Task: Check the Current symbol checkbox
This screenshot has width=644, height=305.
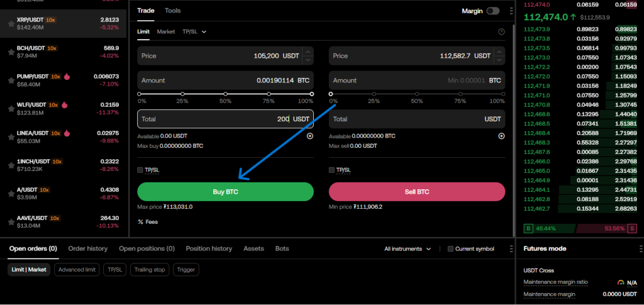Action: [450, 249]
